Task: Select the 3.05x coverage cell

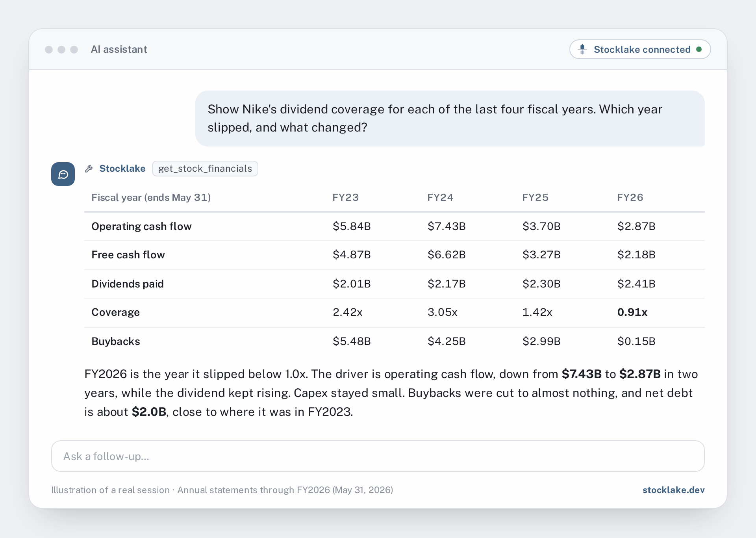Action: (x=443, y=312)
